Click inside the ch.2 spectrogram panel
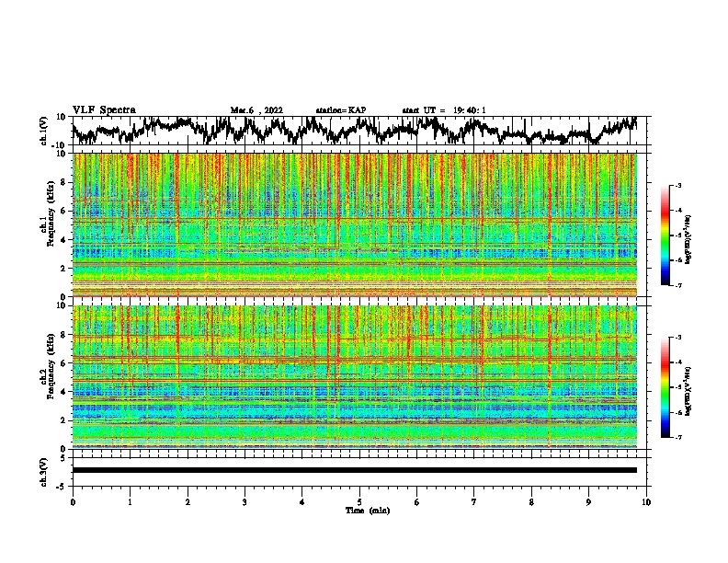Viewport: 728px width, 563px height. (x=355, y=377)
